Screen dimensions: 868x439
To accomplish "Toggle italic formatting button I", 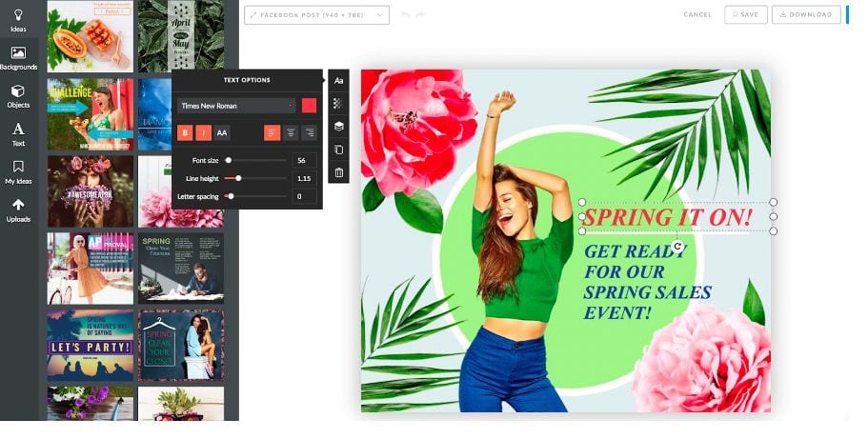I will 203,133.
